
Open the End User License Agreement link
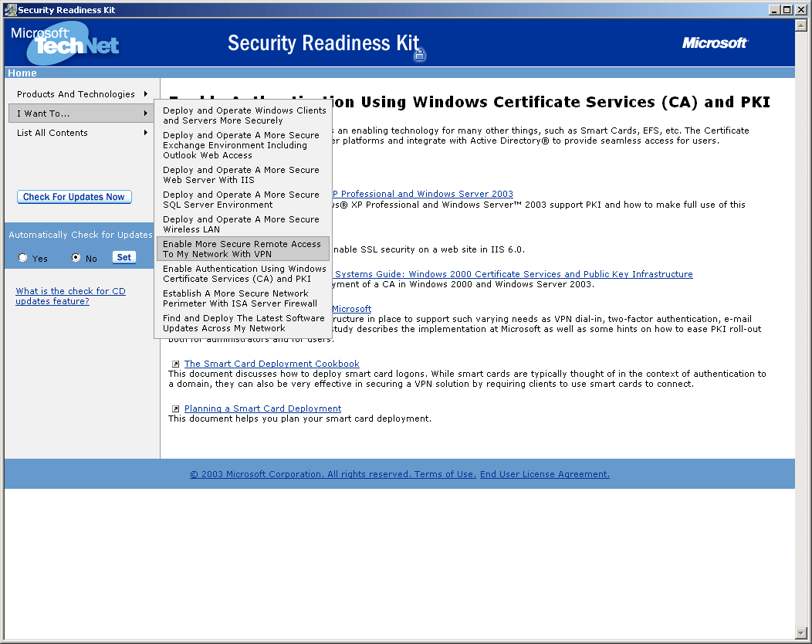545,474
